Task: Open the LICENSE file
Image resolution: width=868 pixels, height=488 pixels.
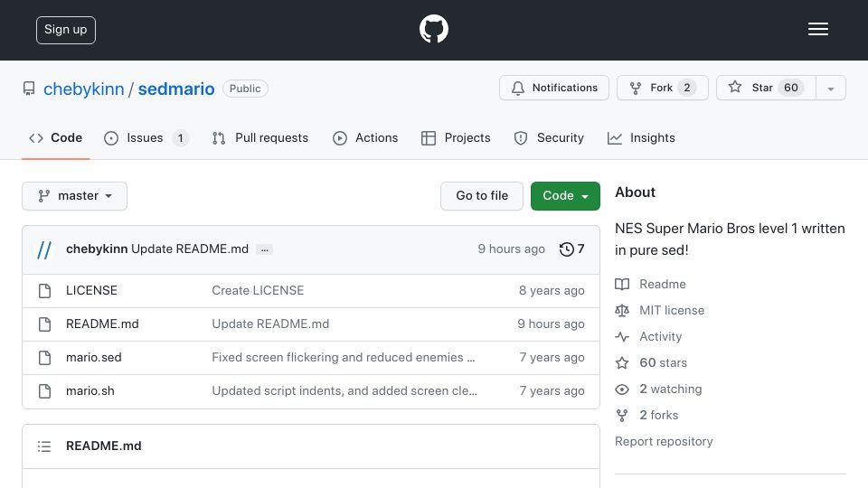Action: point(91,290)
